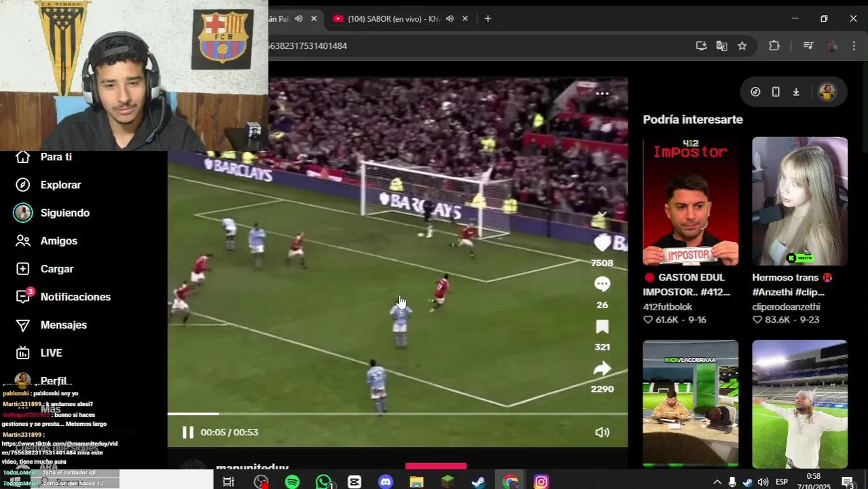Open the LACOBRAAA studio video thumbnail
Image resolution: width=868 pixels, height=489 pixels.
(x=691, y=404)
